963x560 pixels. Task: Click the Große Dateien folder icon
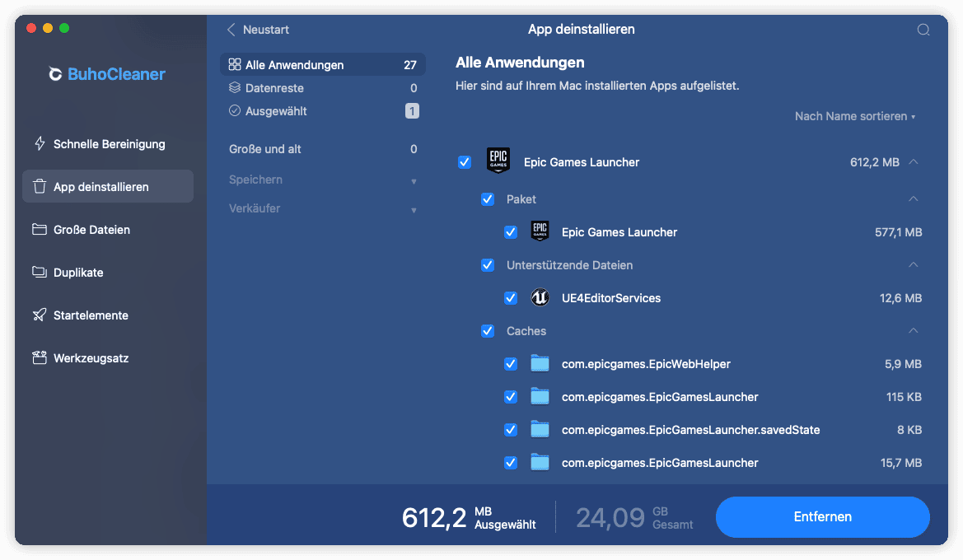click(x=40, y=230)
